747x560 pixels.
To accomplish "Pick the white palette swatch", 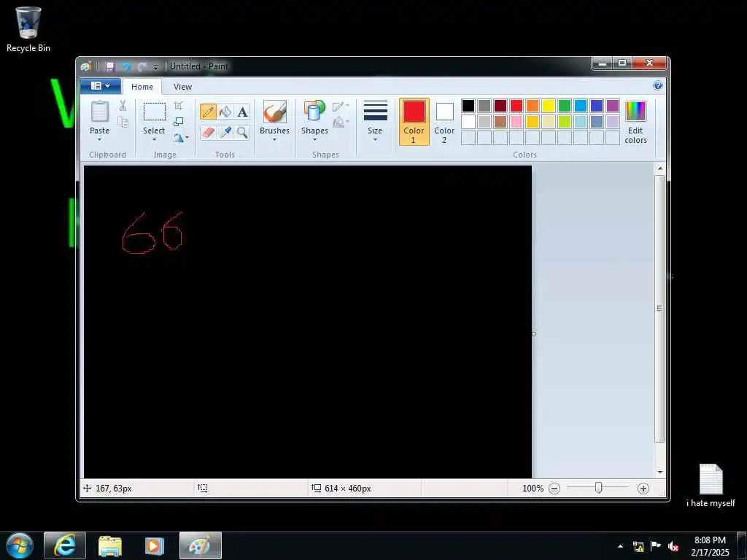I will click(x=468, y=122).
